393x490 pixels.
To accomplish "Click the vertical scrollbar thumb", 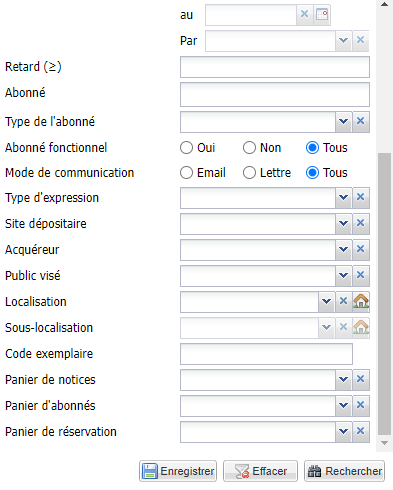I will 384,294.
